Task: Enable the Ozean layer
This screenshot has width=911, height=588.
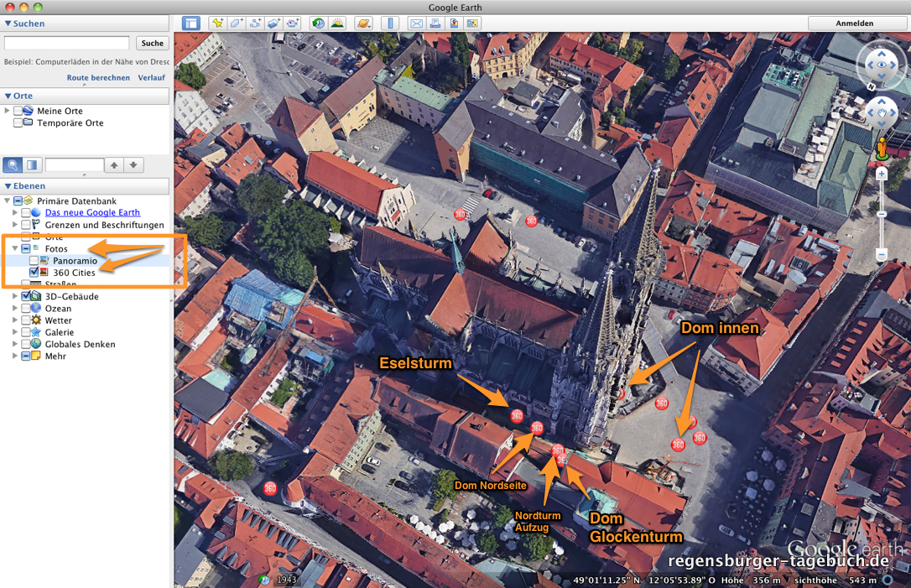Action: pyautogui.click(x=26, y=308)
